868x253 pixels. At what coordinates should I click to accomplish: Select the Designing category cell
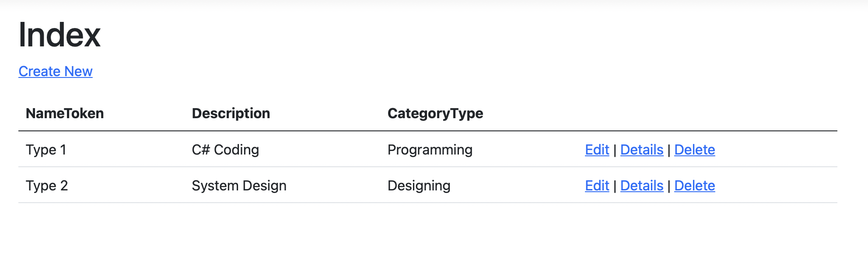click(x=419, y=186)
